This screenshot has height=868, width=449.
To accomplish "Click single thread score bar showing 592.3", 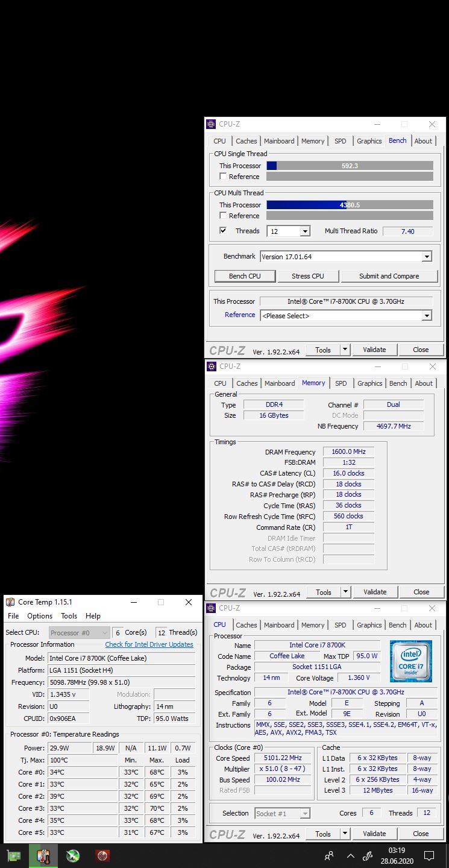I will point(350,166).
